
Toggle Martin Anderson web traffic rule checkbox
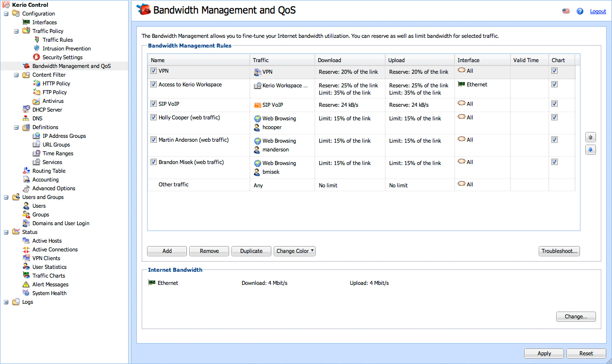[x=153, y=140]
